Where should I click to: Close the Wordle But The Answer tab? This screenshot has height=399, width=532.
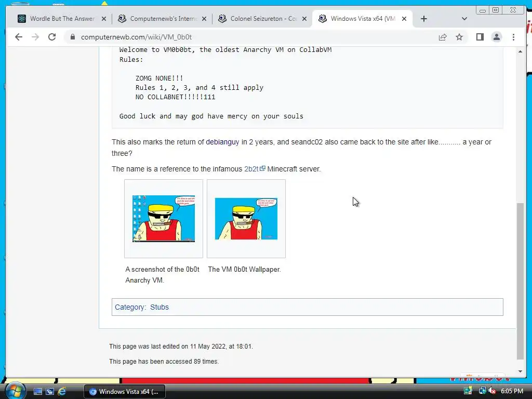click(104, 19)
